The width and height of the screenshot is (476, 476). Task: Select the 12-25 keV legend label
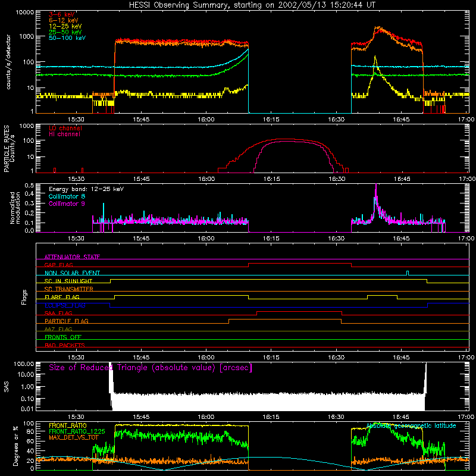(x=65, y=26)
